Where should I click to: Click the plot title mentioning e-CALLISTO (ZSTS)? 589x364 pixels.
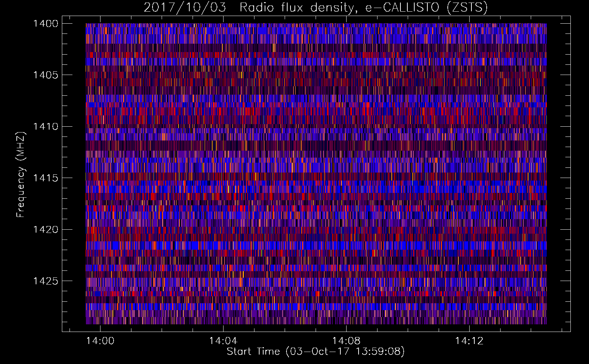[316, 7]
